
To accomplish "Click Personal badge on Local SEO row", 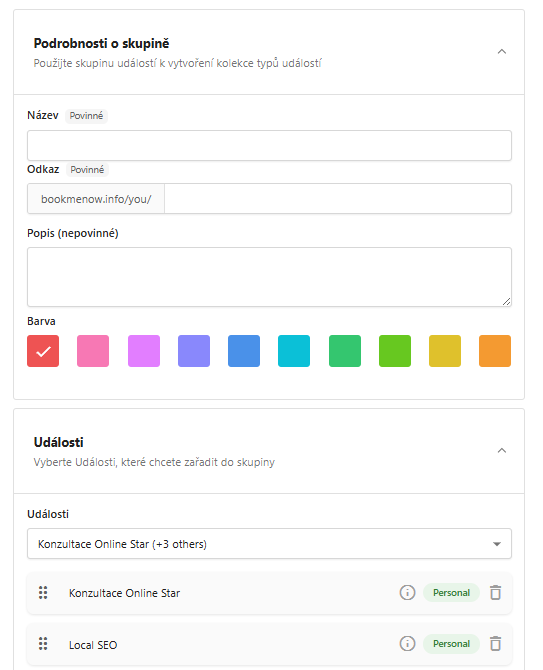I will pyautogui.click(x=451, y=644).
